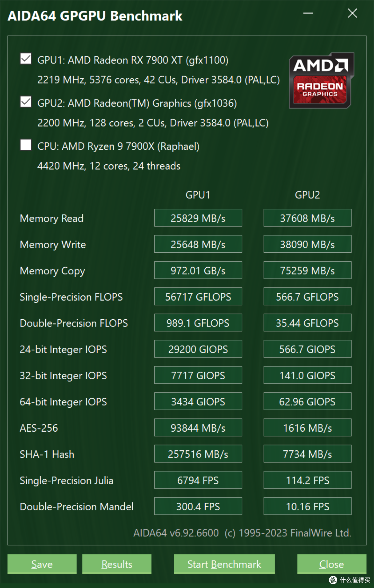The width and height of the screenshot is (374, 588).
Task: Click Start Benchmark
Action: tap(224, 564)
